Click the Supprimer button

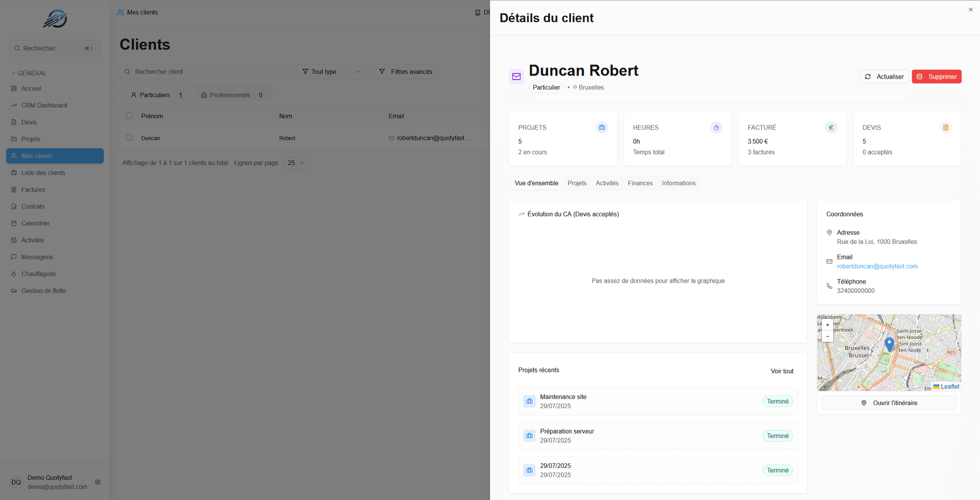(x=936, y=76)
